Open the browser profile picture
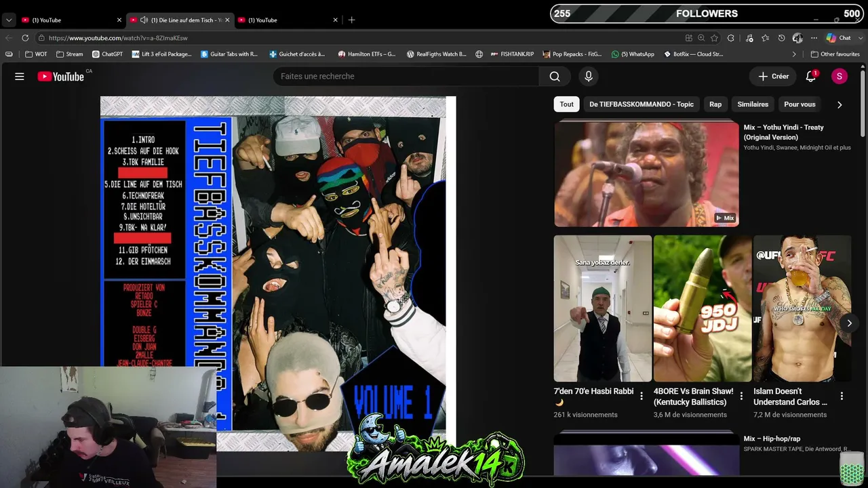Viewport: 868px width, 488px height. point(797,38)
